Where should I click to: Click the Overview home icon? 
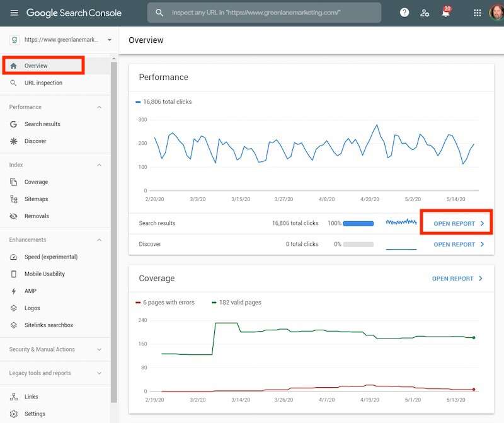(13, 66)
